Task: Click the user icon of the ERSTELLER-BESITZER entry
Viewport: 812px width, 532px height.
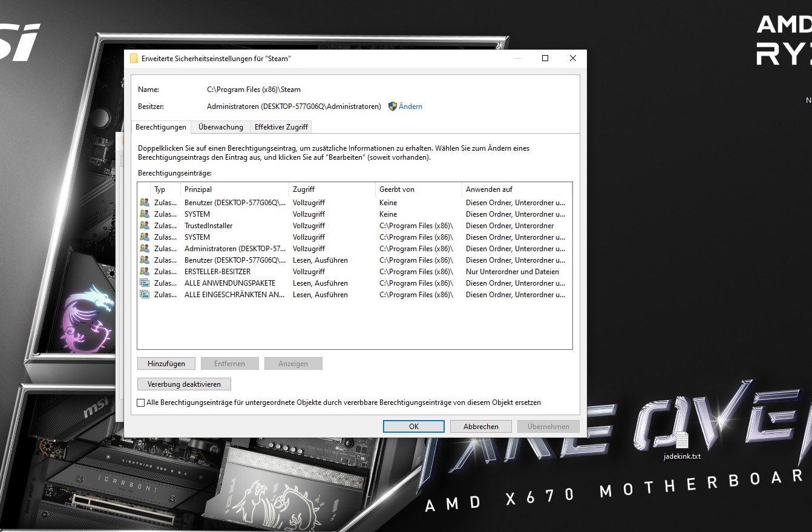Action: tap(145, 272)
